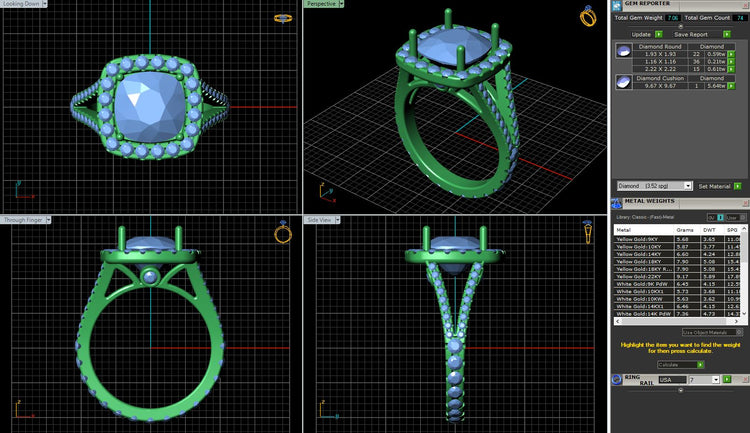This screenshot has width=750, height=433.
Task: Open the Looking Down viewport label menu
Action: pos(24,4)
